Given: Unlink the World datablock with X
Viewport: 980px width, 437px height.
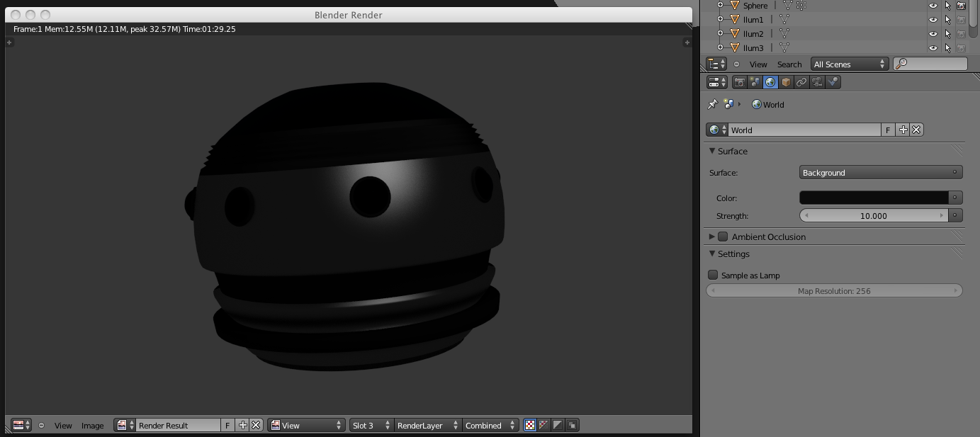Looking at the screenshot, I should (916, 130).
